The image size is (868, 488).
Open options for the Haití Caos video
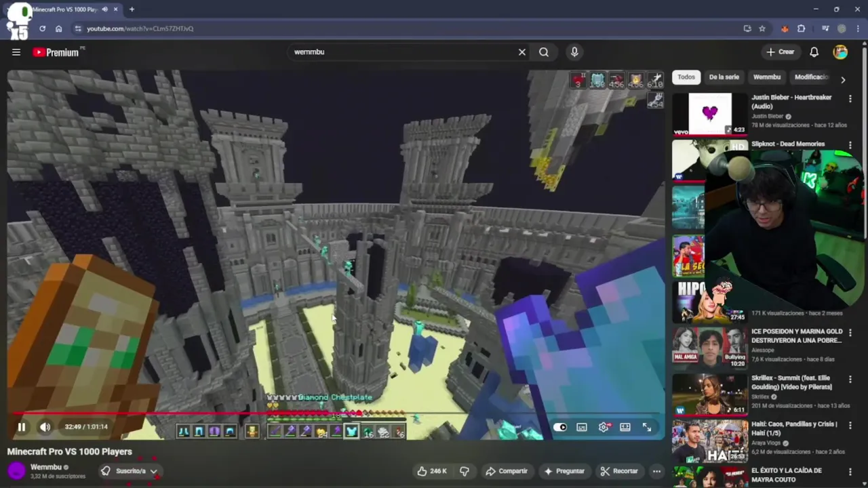coord(850,426)
